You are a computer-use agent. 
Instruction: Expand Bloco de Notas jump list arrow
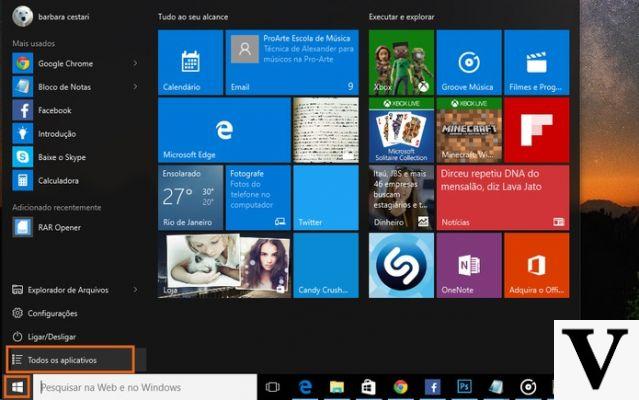[x=135, y=86]
